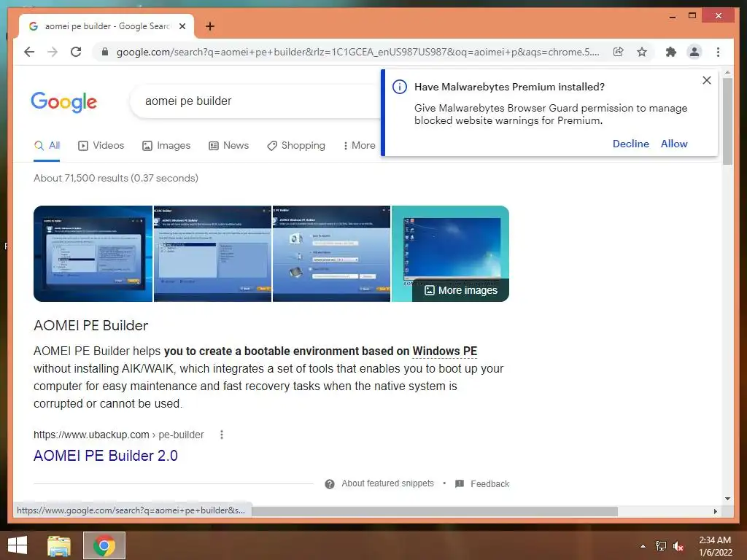
Task: Allow Malwarebytes Browser Guard permission
Action: pyautogui.click(x=673, y=144)
